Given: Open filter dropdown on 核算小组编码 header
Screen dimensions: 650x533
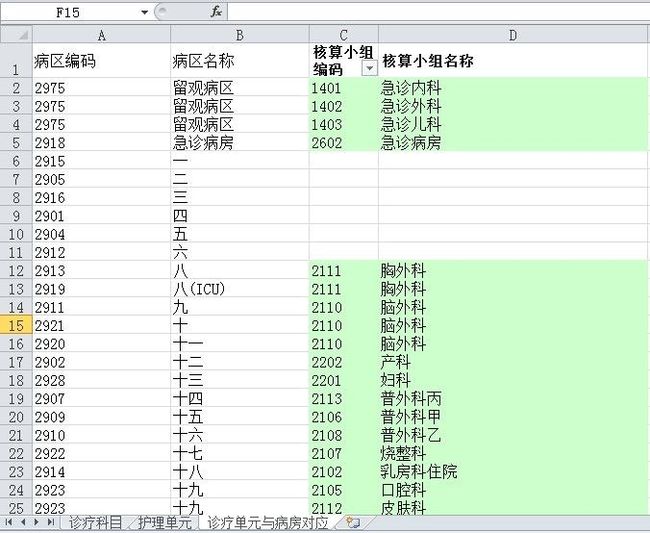Looking at the screenshot, I should (x=369, y=68).
